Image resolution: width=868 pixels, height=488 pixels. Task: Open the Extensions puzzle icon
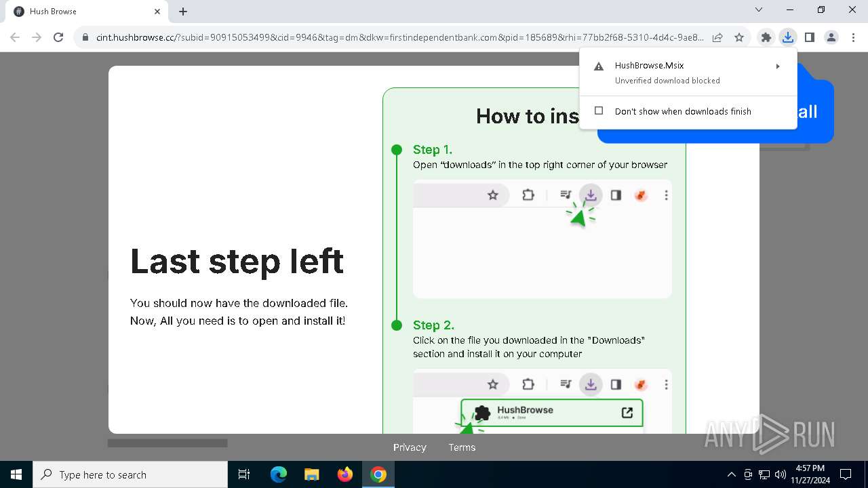(766, 37)
